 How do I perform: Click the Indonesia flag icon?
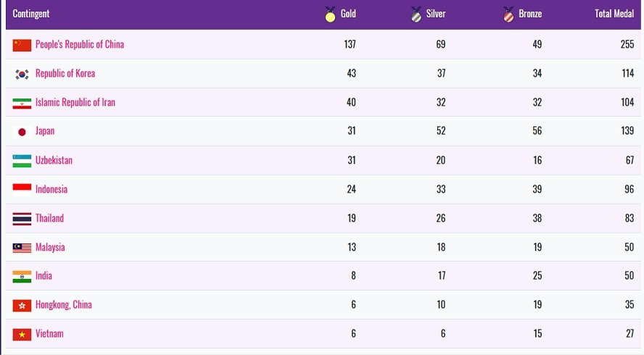click(x=22, y=190)
